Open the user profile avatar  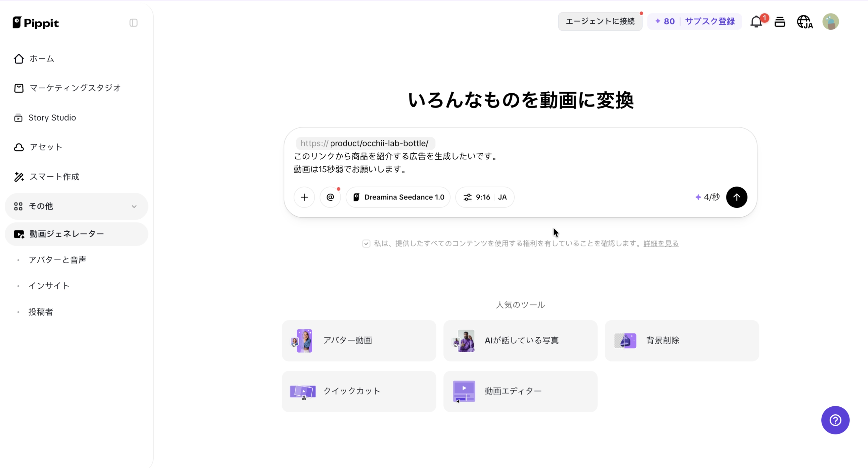coord(830,22)
